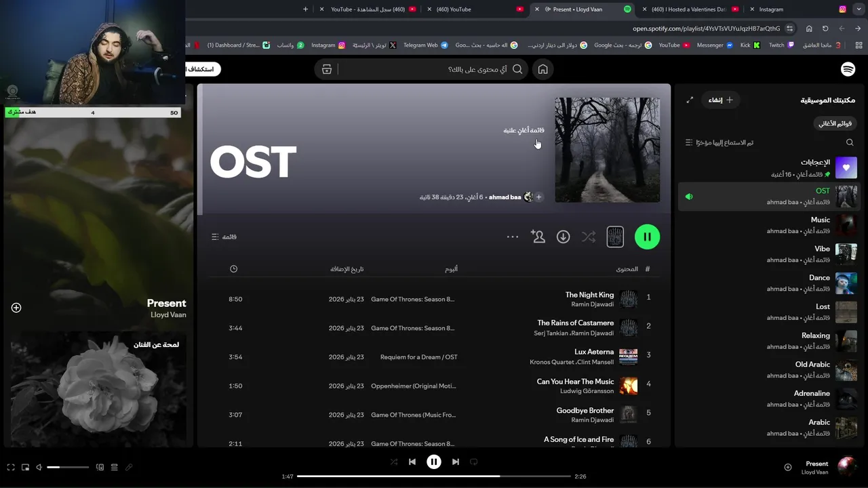The width and height of the screenshot is (868, 488).
Task: Click the search magnifier in top search bar
Action: click(517, 69)
